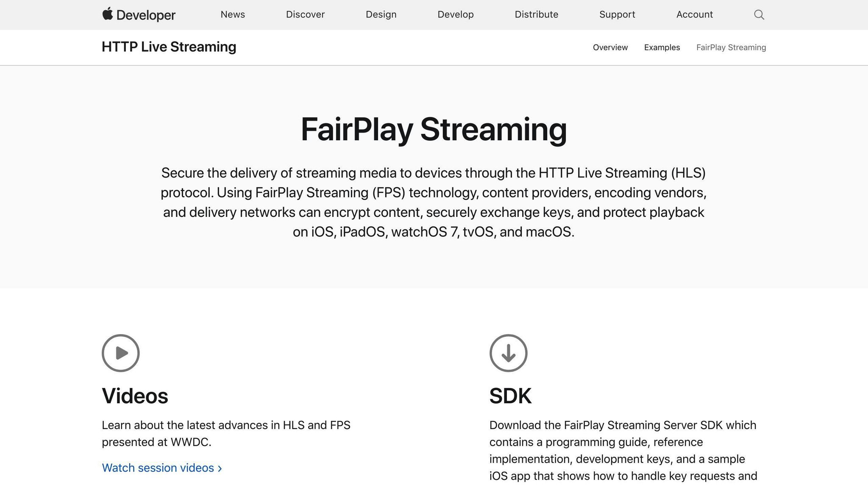This screenshot has height=488, width=868.
Task: Click the SDK section heading
Action: click(x=510, y=396)
